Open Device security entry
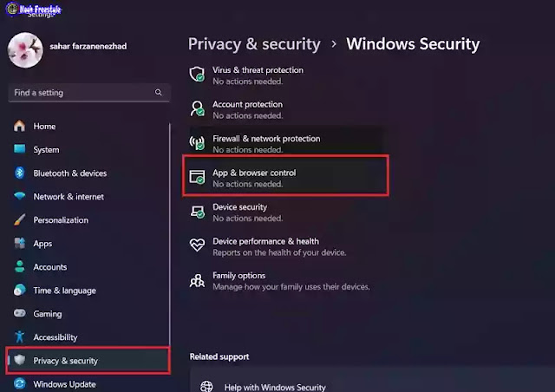The image size is (555, 392). pyautogui.click(x=286, y=212)
